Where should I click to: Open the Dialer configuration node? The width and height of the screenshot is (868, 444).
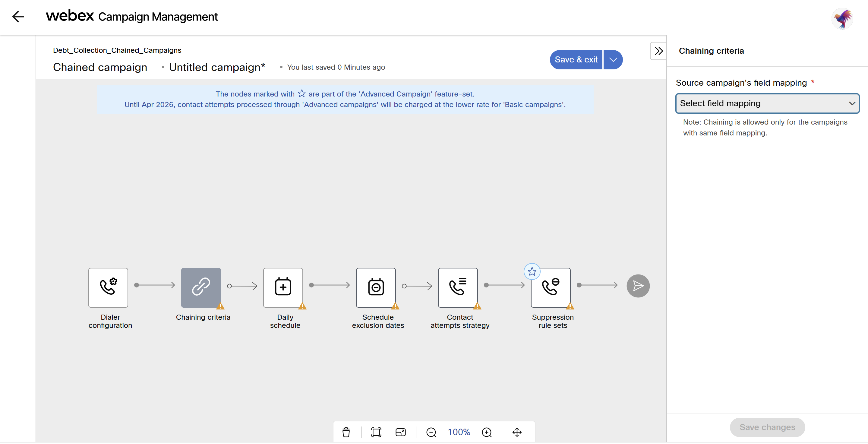click(108, 287)
